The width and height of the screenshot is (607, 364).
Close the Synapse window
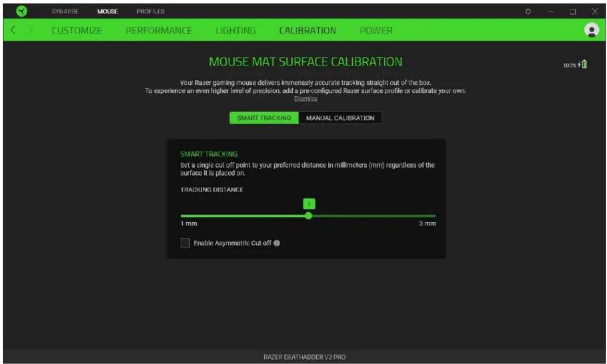pos(595,11)
